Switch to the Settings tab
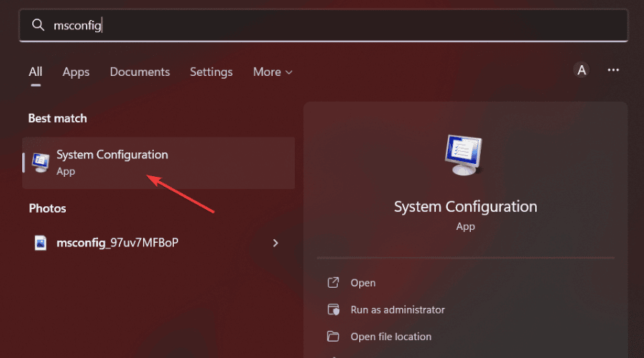 point(211,72)
